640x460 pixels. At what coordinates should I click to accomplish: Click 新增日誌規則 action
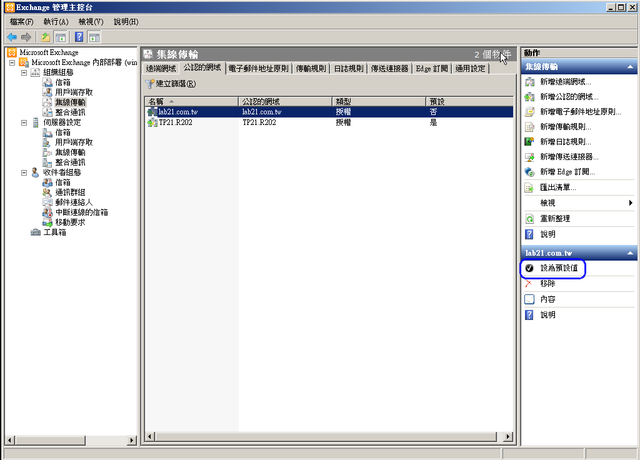[x=566, y=142]
